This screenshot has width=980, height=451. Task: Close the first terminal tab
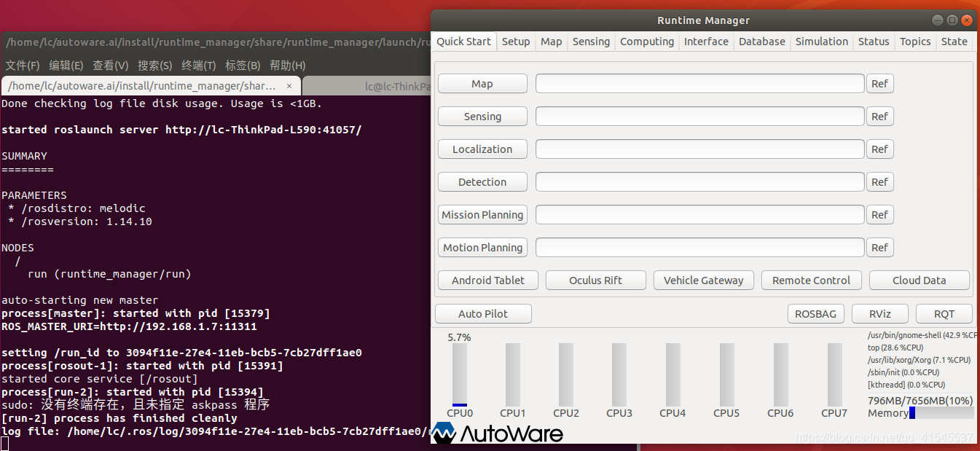tap(289, 86)
